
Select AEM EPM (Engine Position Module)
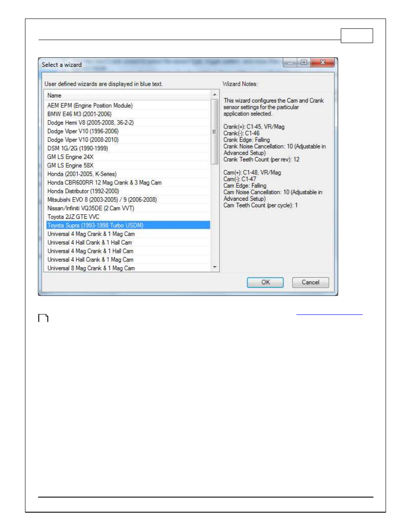tap(128, 106)
